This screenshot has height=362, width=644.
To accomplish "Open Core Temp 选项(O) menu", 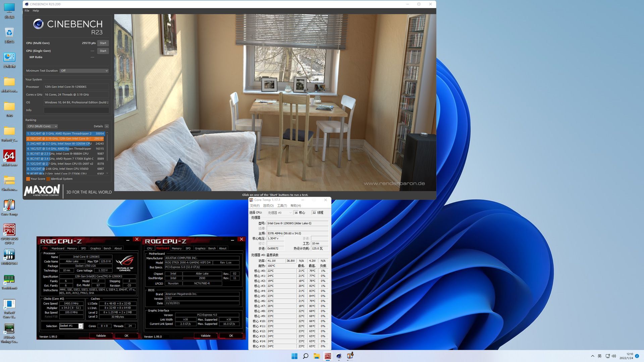I will 268,205.
